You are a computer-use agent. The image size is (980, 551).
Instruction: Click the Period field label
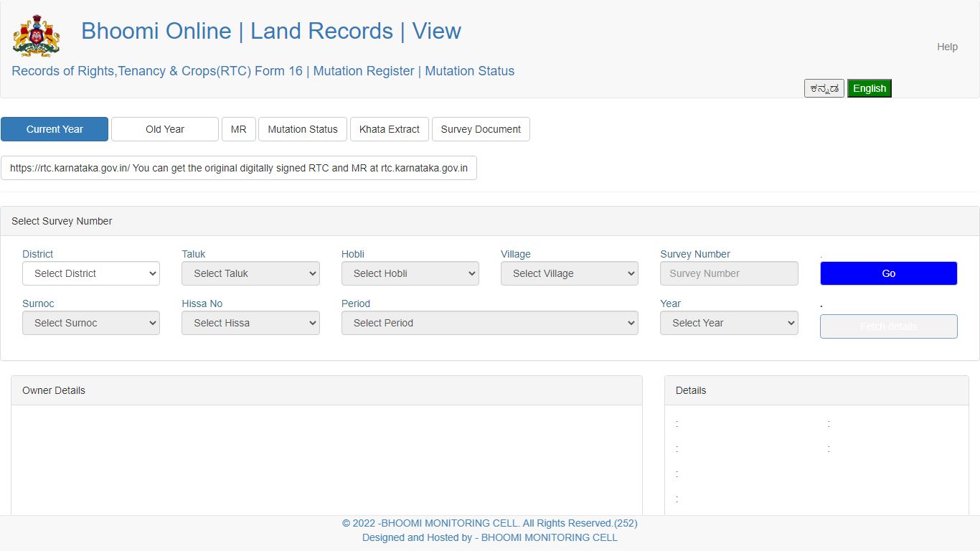pyautogui.click(x=356, y=303)
